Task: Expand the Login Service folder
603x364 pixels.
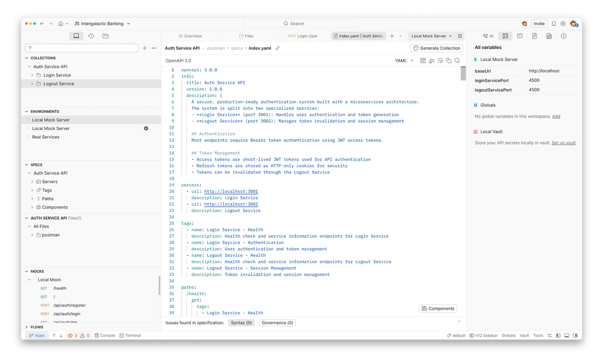Action: coord(32,75)
